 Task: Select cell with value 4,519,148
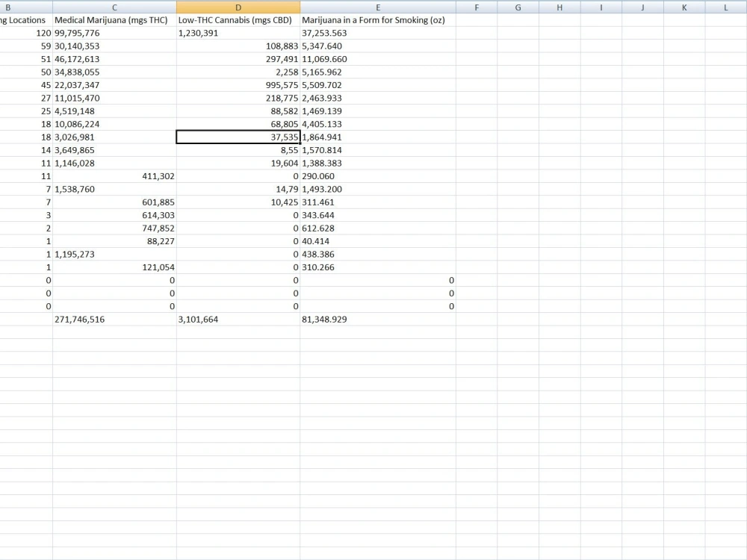click(x=114, y=111)
